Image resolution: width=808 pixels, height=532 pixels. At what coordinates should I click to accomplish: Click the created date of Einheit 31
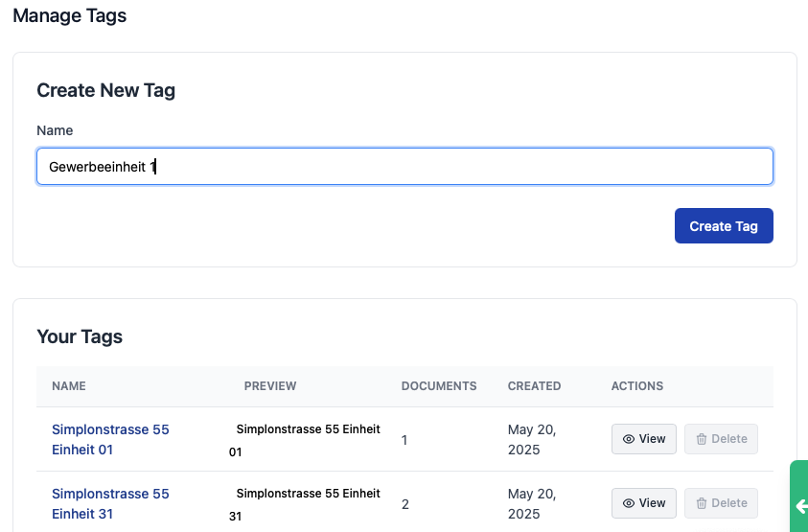tap(531, 503)
